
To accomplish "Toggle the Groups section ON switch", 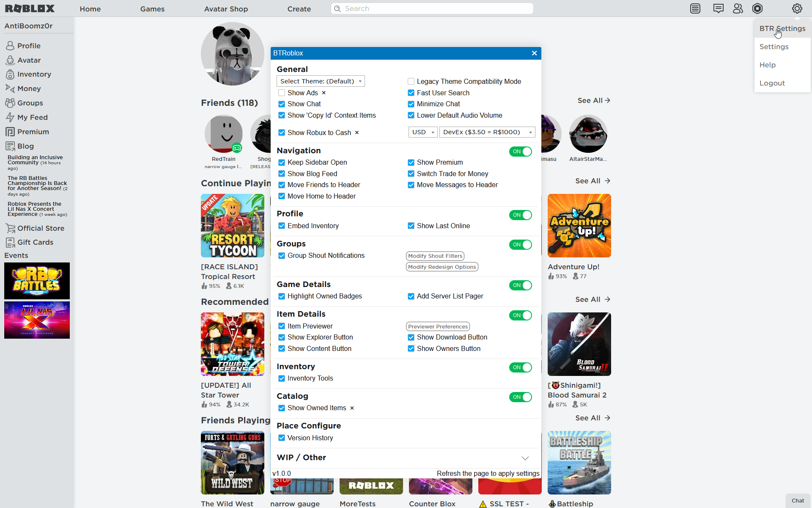I will (520, 245).
